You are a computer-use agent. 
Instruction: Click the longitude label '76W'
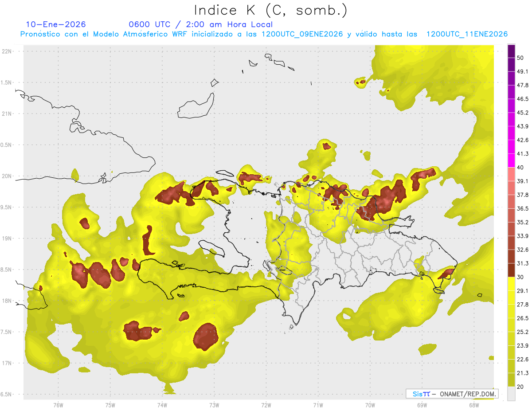pos(58,405)
